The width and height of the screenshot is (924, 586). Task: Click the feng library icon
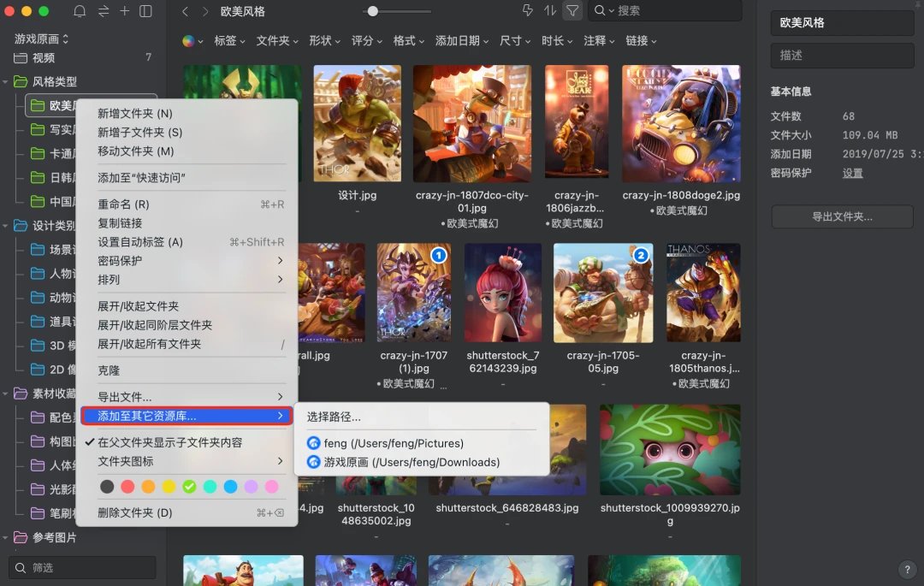pyautogui.click(x=314, y=443)
